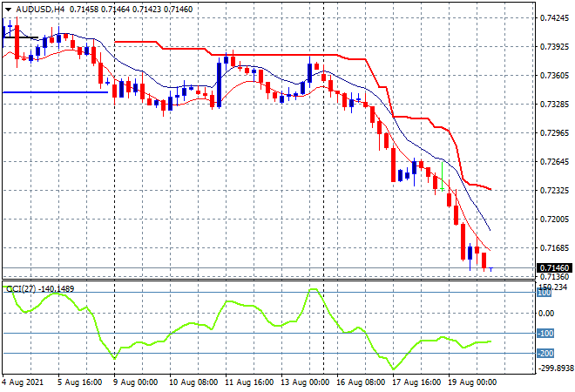
Task: Click the 17 Aug 16:00 time label
Action: point(416,382)
